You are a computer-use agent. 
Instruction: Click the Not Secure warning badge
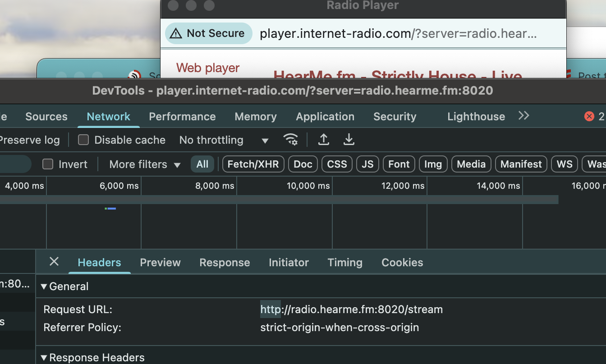coord(208,33)
